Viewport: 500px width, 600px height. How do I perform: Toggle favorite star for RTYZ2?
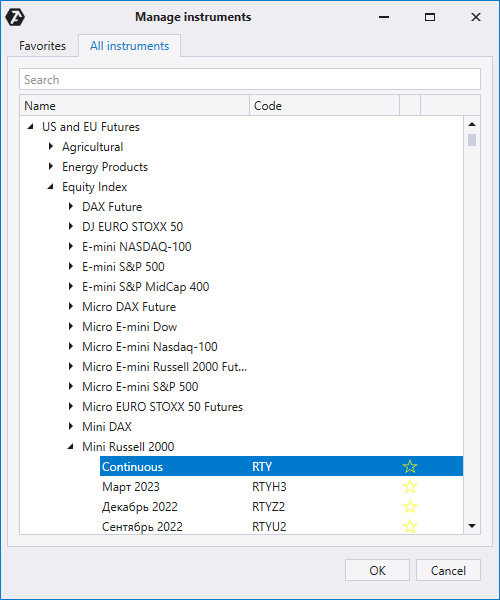coord(410,506)
